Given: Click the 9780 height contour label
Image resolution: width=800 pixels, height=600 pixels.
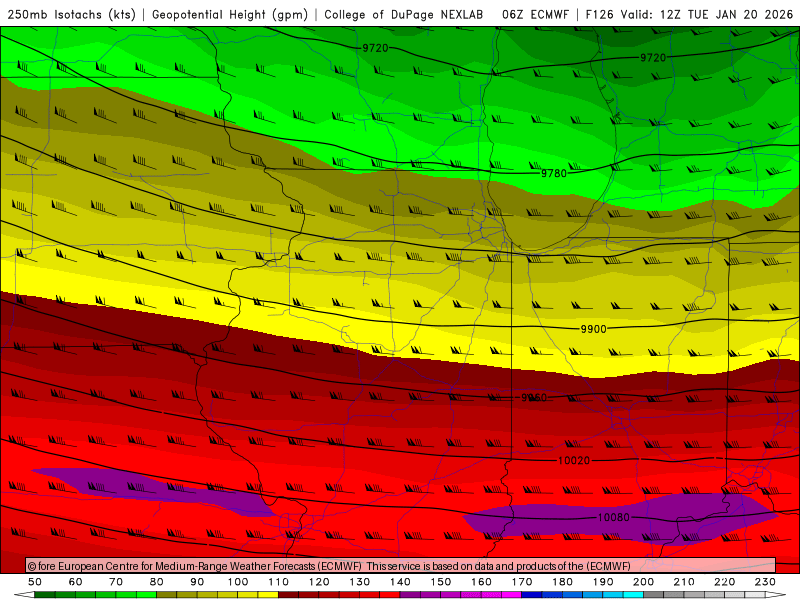Looking at the screenshot, I should (554, 173).
